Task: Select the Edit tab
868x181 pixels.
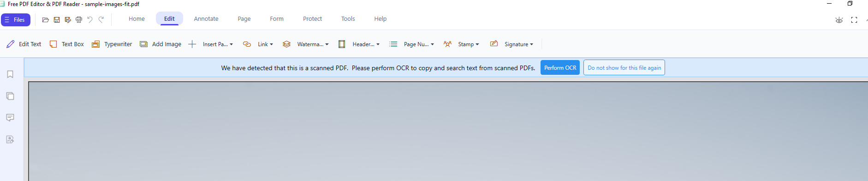Action: pyautogui.click(x=169, y=19)
